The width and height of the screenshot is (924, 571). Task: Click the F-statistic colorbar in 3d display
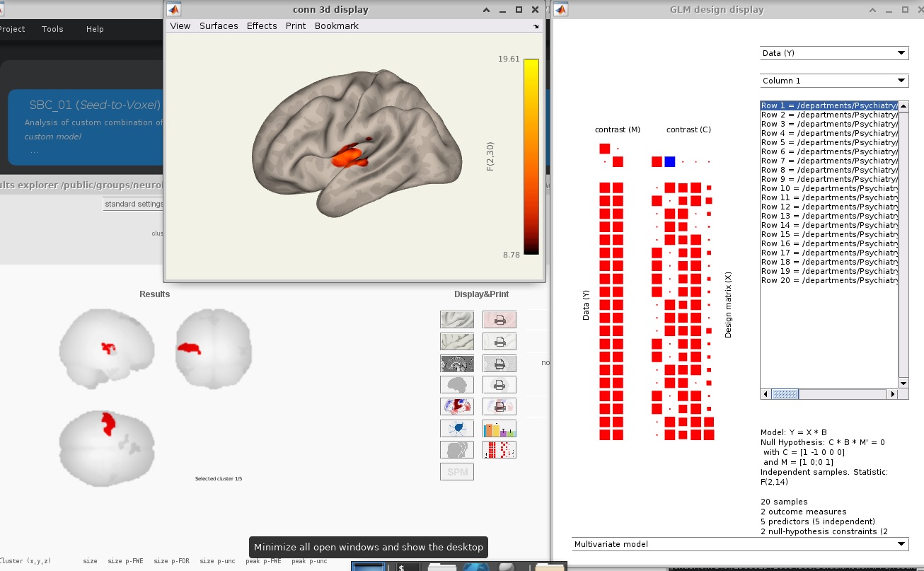(x=531, y=156)
